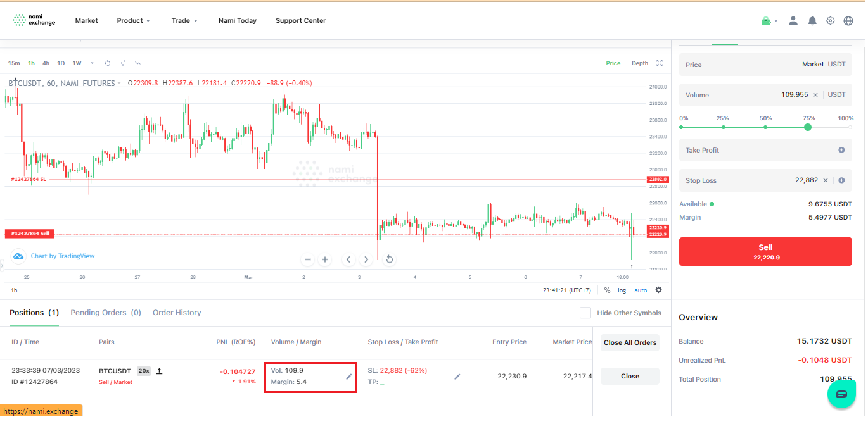
Task: Switch to Pending Orders tab
Action: 106,313
